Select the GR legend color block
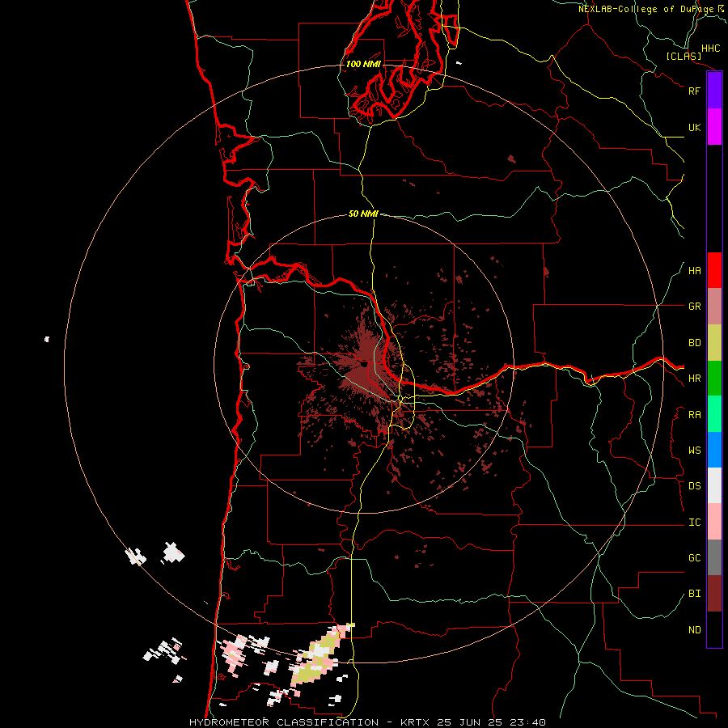The image size is (728, 728). [714, 307]
